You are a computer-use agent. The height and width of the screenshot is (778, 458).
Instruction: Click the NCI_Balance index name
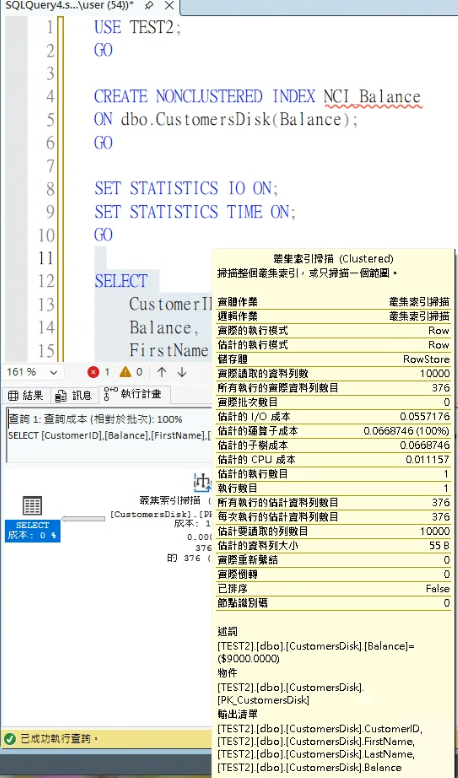(372, 96)
